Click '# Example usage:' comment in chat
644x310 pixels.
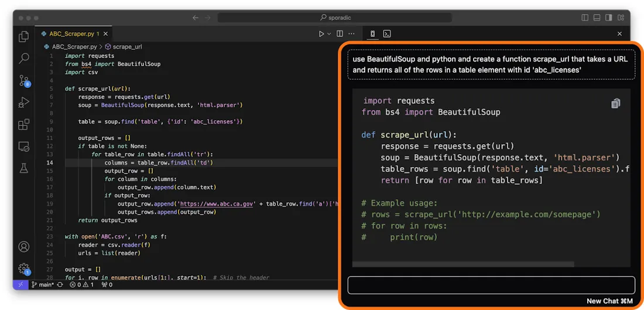[399, 203]
